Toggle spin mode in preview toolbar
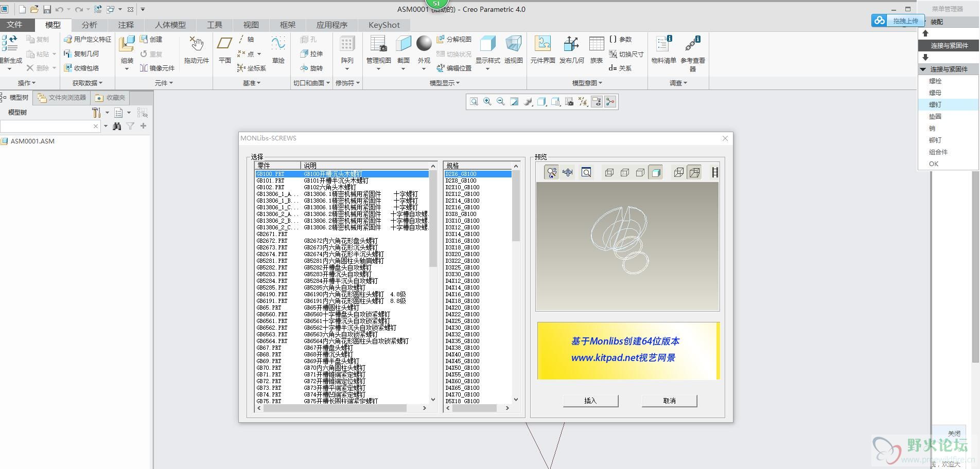This screenshot has width=980, height=469. 551,172
